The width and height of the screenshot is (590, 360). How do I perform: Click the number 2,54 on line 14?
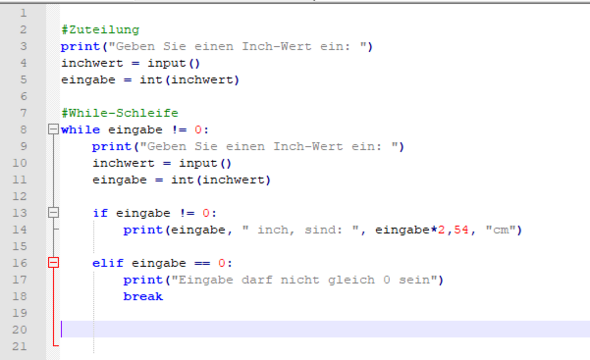[x=453, y=230]
